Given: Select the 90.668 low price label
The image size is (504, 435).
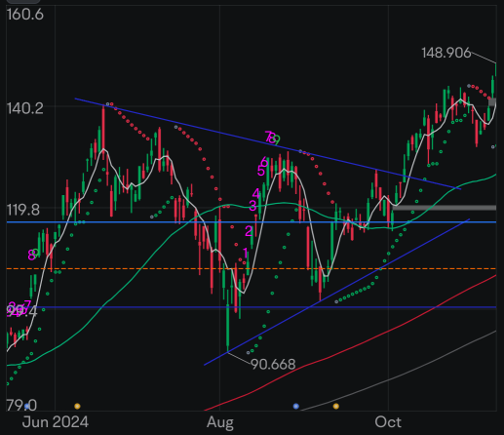Looking at the screenshot, I should point(273,365).
